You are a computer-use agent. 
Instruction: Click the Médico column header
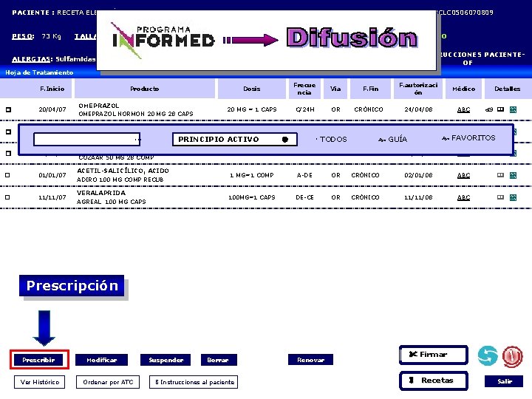[463, 89]
